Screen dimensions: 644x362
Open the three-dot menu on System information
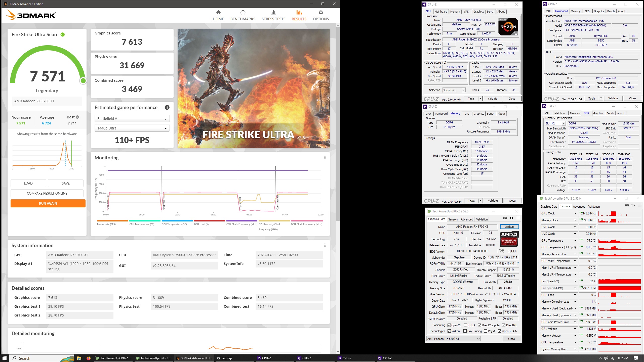tap(325, 245)
